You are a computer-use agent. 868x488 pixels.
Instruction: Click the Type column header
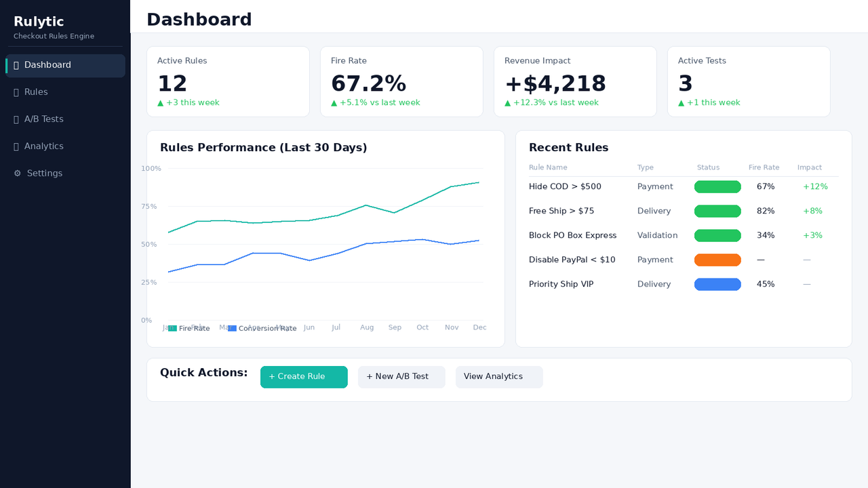(x=646, y=167)
